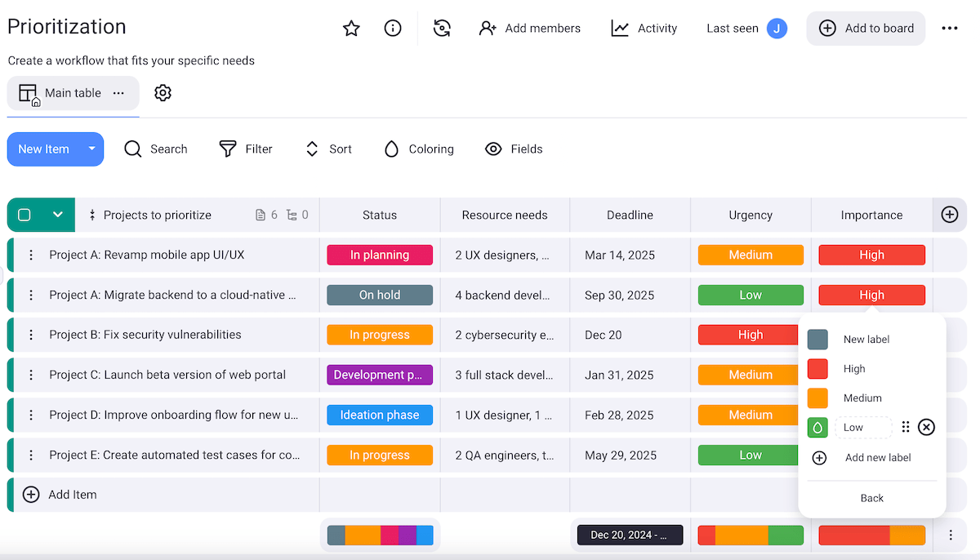Remove the Low label with X icon

[x=925, y=427]
